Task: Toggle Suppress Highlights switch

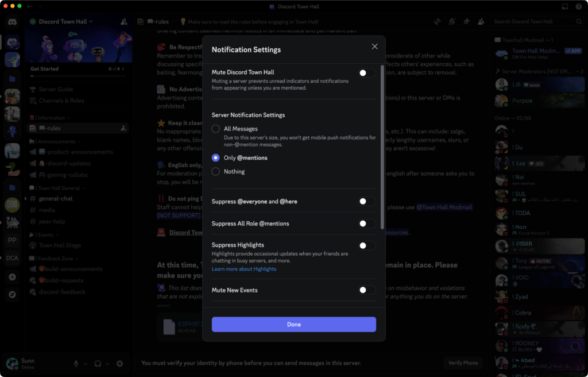Action: coord(367,245)
